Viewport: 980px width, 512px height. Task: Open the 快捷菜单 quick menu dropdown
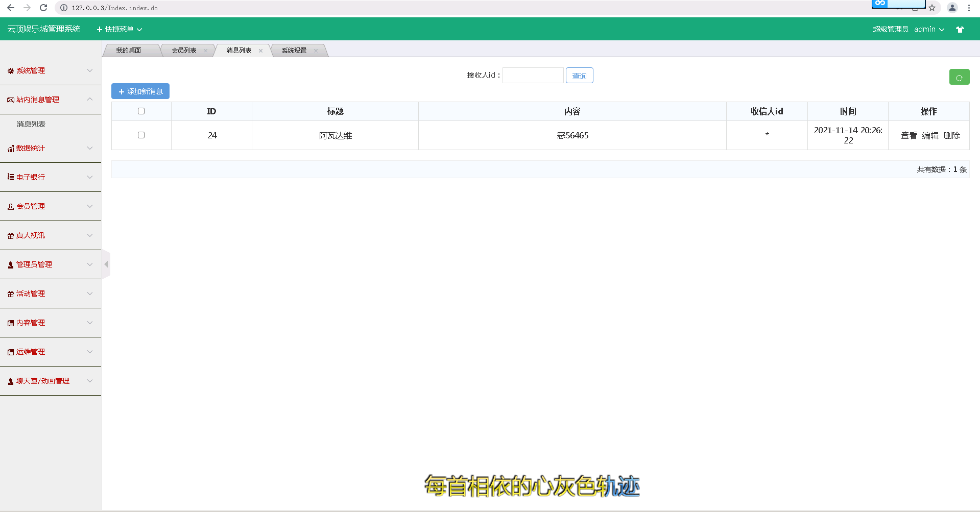118,29
